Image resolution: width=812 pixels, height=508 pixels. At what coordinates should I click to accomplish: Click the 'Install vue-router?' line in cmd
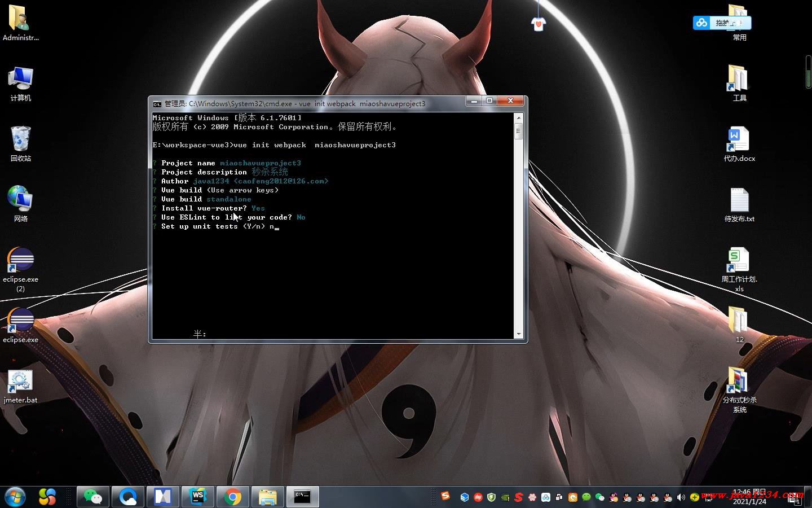click(x=209, y=208)
